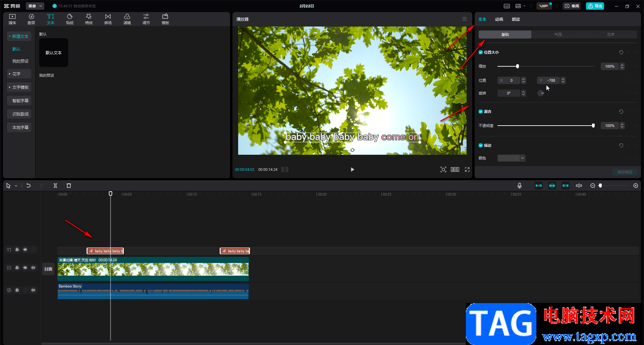Open 智能字幕 smart captions
Image resolution: width=644 pixels, height=345 pixels.
pos(19,100)
